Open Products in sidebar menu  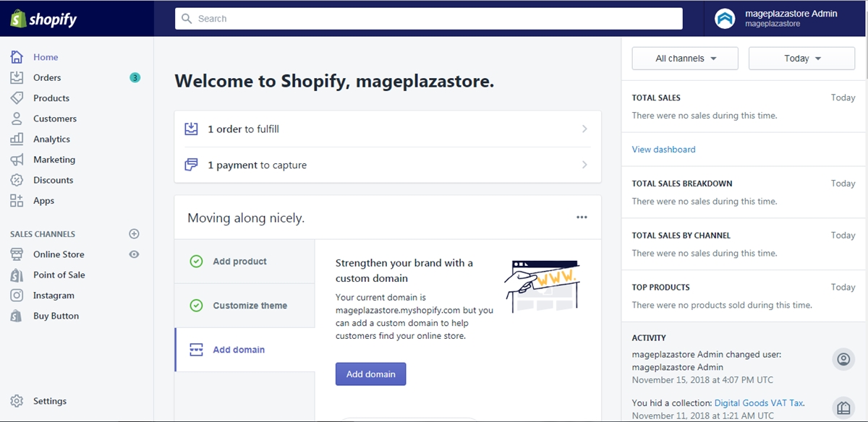[x=51, y=98]
